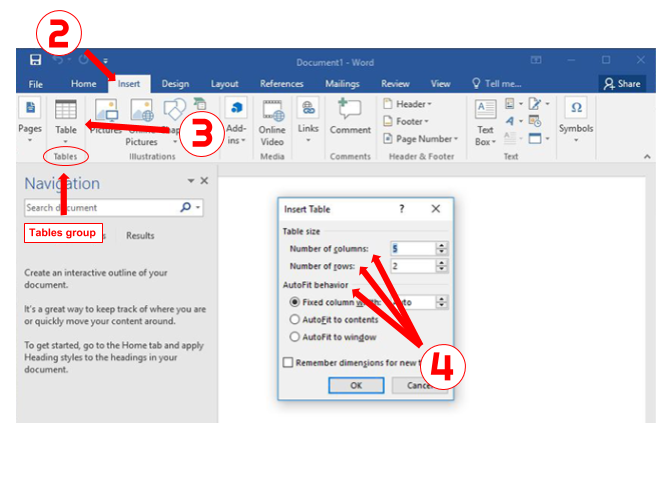Click the Number of rows stepper

(441, 266)
